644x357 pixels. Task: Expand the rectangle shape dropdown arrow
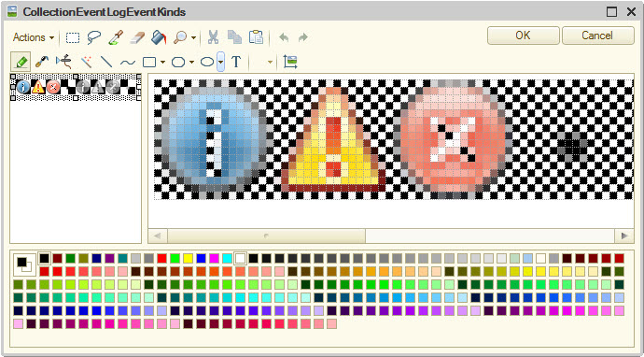[x=162, y=63]
